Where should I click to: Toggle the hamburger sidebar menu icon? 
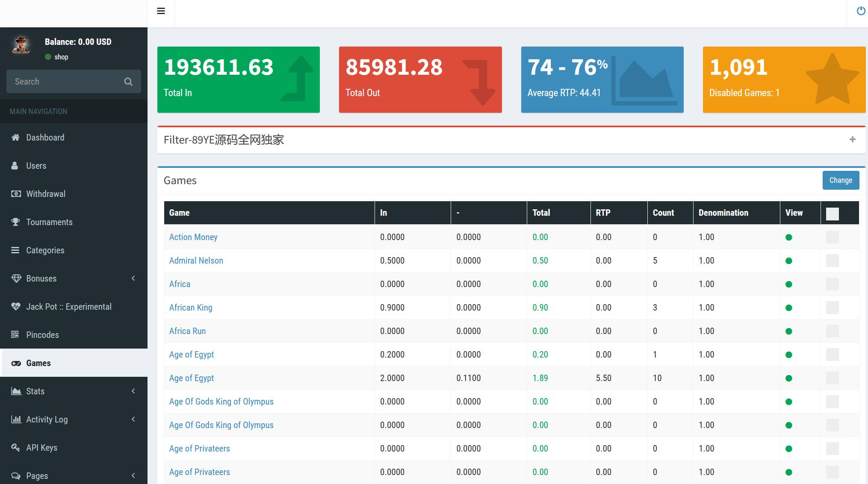pos(161,11)
